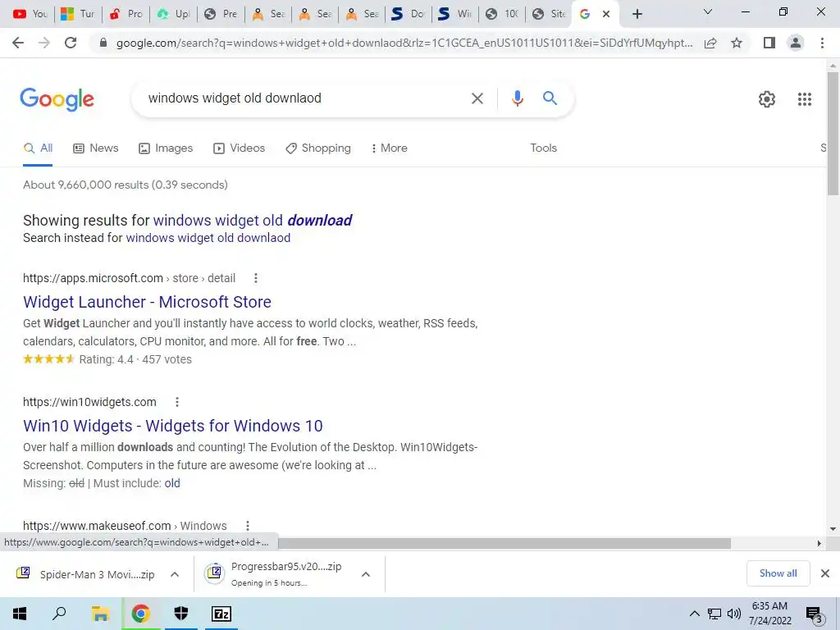
Task: Open the search Tools option
Action: pyautogui.click(x=543, y=148)
